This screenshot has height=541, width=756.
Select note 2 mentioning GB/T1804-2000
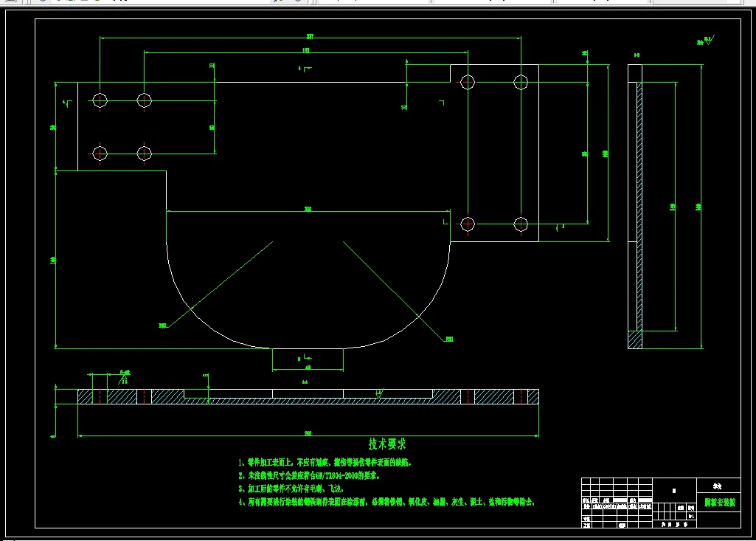click(x=309, y=476)
